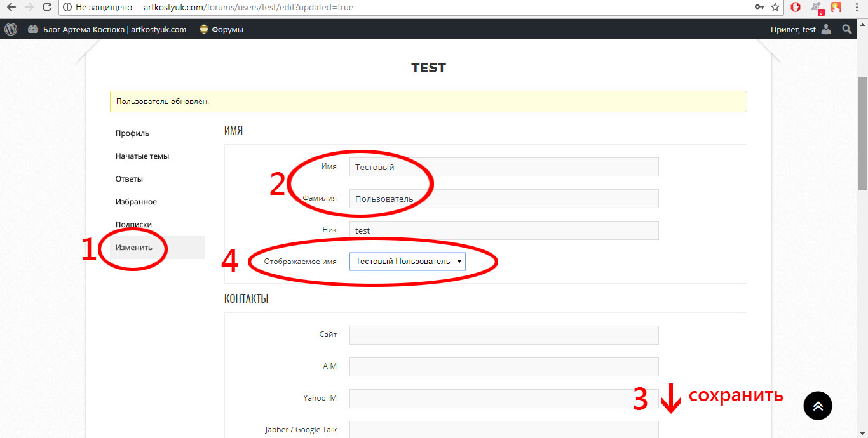The image size is (868, 438).
Task: Click the saved password key icon
Action: click(x=759, y=8)
